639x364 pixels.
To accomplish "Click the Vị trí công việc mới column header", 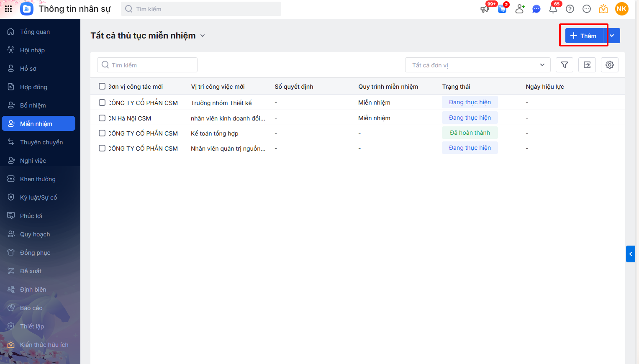I will [x=218, y=87].
